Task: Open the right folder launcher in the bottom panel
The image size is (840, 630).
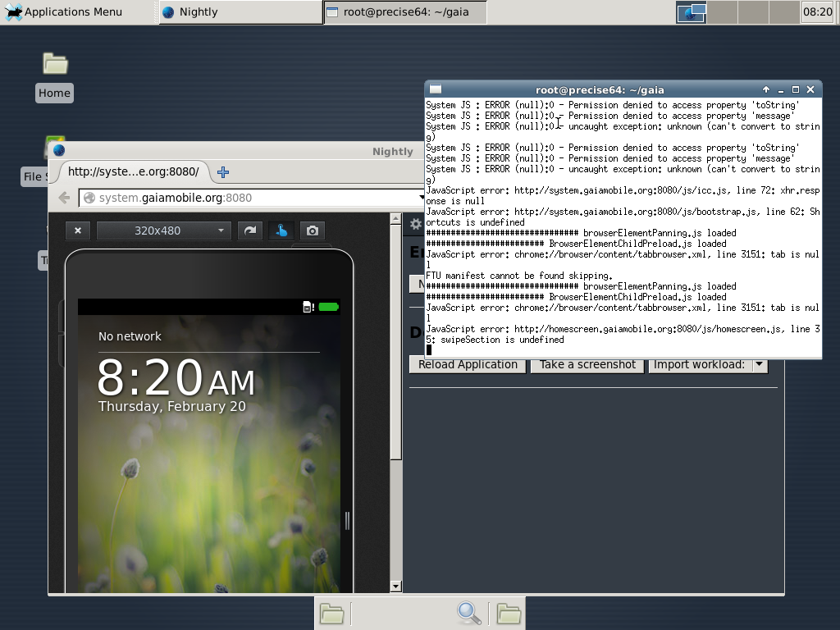Action: tap(509, 614)
